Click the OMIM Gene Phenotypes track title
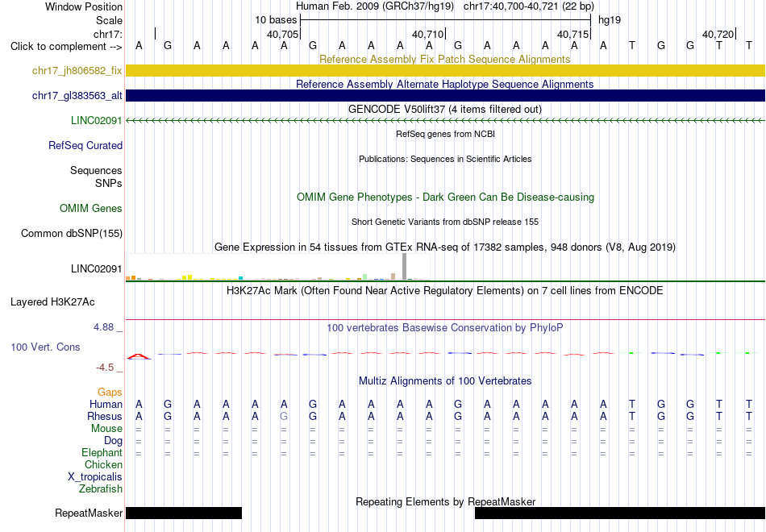Screen dimensions: 766x532 (x=445, y=197)
